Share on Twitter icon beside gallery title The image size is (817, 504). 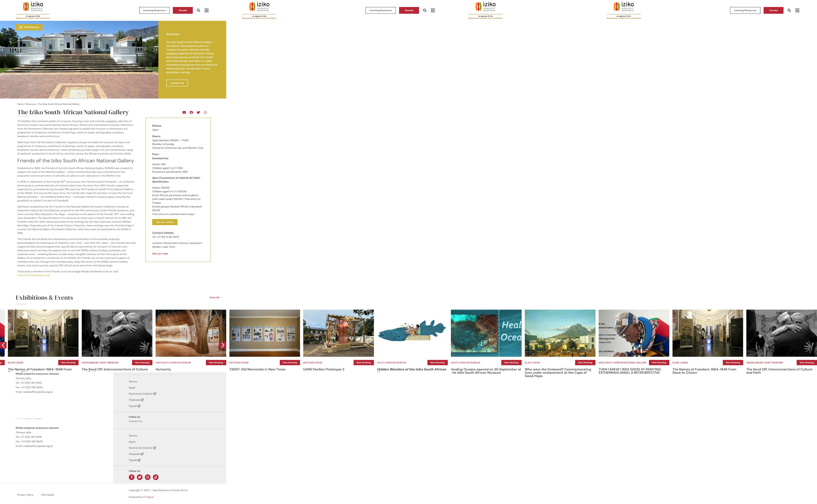click(198, 112)
